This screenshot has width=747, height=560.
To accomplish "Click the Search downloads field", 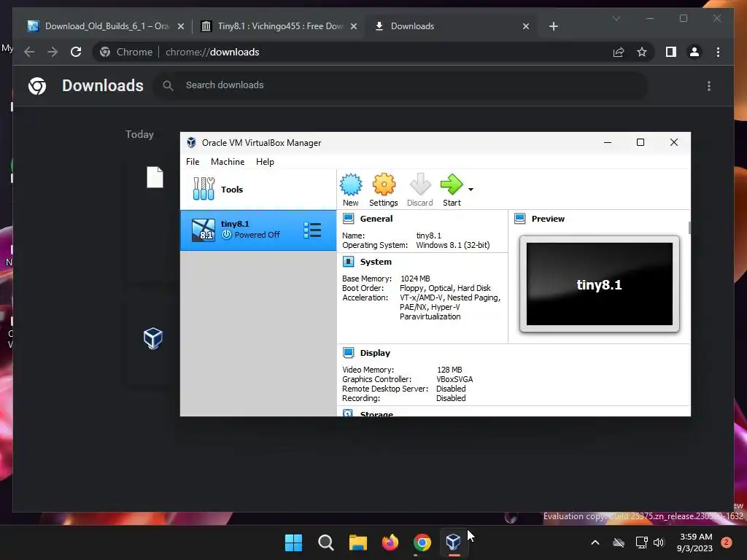I will pos(400,85).
